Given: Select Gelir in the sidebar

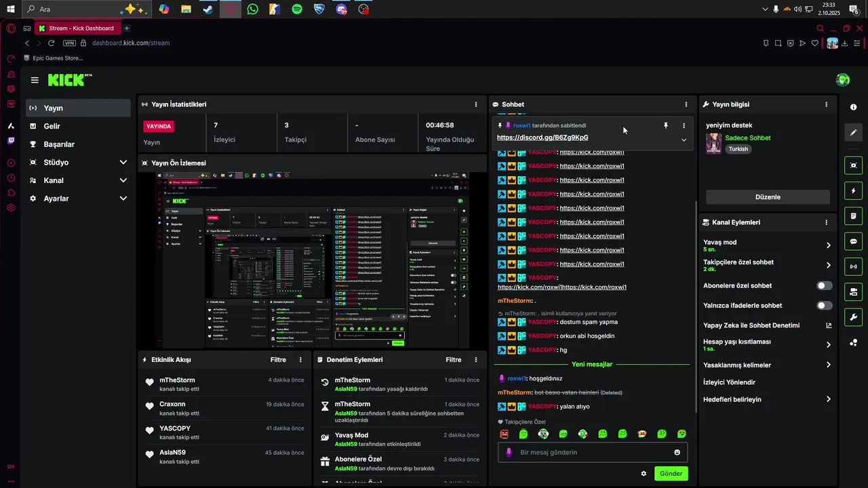Looking at the screenshot, I should tap(79, 126).
